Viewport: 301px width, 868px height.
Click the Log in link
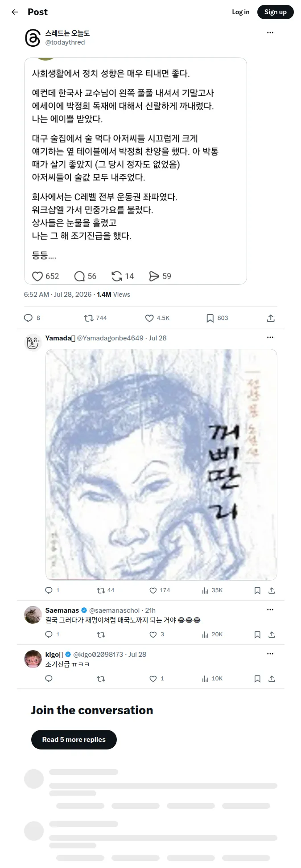pos(241,12)
